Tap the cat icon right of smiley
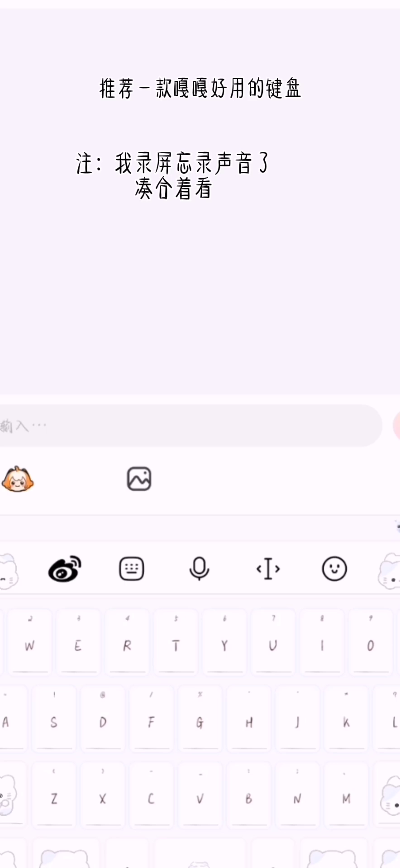This screenshot has width=400, height=868. [x=390, y=571]
